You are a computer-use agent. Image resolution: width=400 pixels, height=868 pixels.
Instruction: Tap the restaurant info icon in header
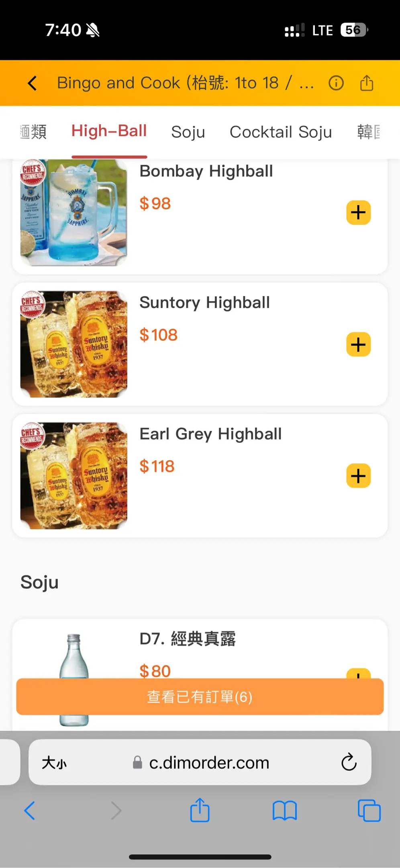pos(336,83)
